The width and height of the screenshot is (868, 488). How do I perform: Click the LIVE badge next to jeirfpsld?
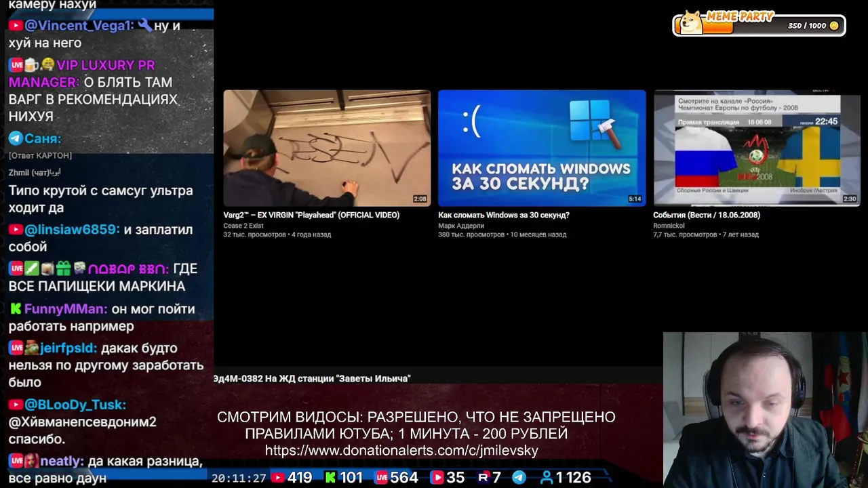(16, 348)
